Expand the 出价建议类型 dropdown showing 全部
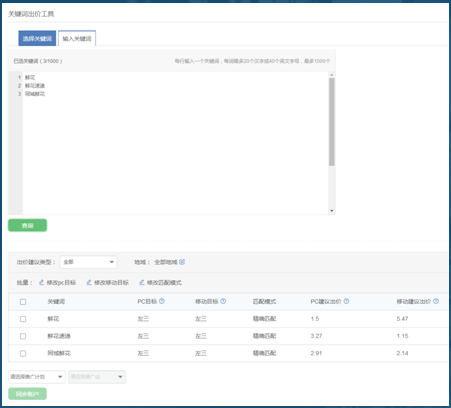 pos(88,262)
